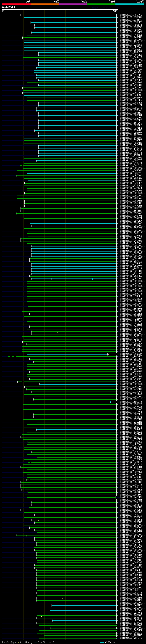Select hit label UniRef100_P16140
This screenshot has width=146, height=644.
131,394
